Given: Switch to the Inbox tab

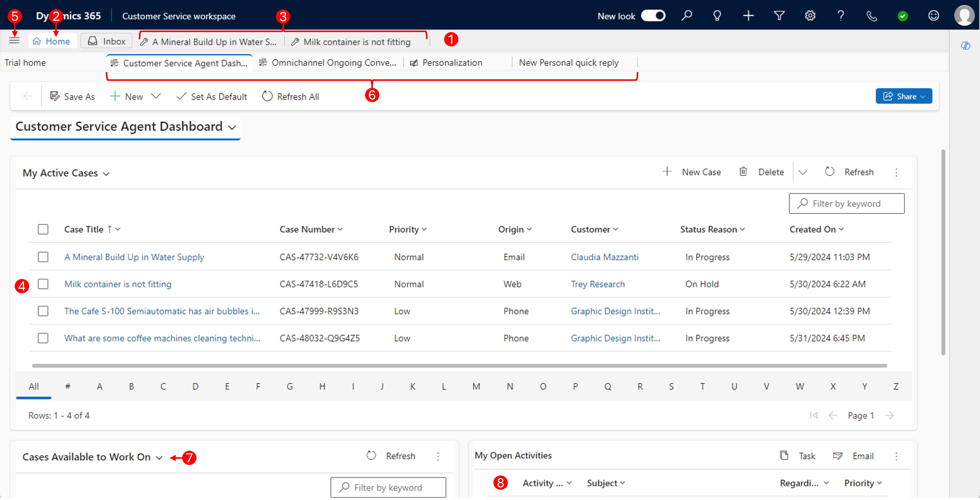Looking at the screenshot, I should pyautogui.click(x=106, y=41).
